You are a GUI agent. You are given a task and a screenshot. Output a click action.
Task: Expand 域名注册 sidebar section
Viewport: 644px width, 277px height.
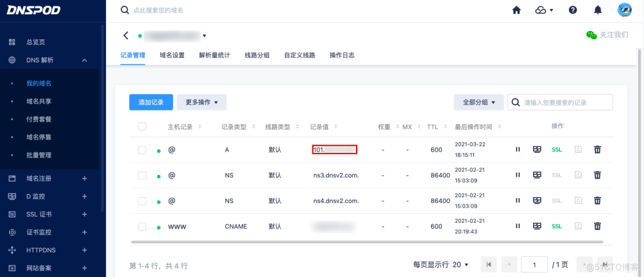(84, 178)
